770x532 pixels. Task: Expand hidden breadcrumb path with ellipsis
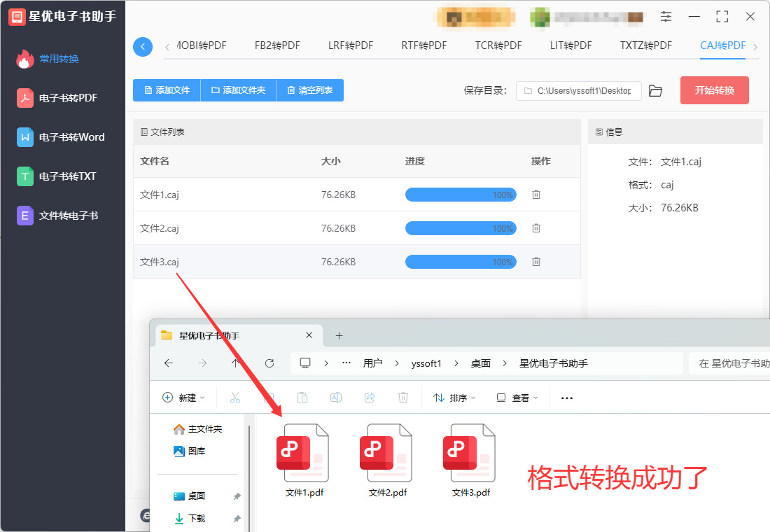point(346,363)
